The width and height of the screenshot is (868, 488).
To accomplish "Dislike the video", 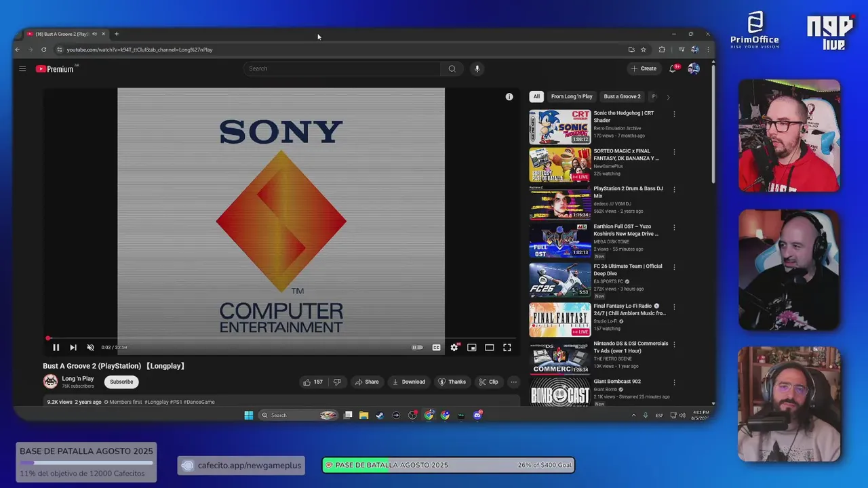I will tap(337, 382).
